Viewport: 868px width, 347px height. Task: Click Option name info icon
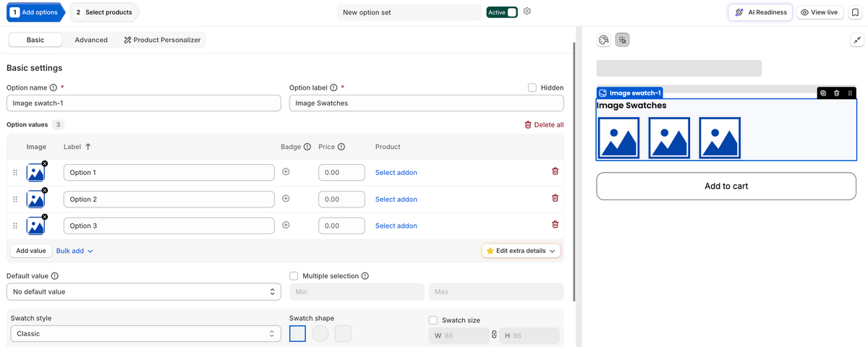pyautogui.click(x=54, y=87)
